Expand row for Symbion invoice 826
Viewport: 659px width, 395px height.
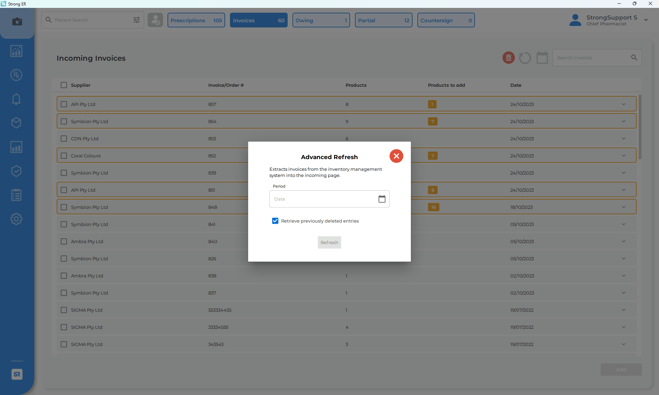pyautogui.click(x=624, y=258)
